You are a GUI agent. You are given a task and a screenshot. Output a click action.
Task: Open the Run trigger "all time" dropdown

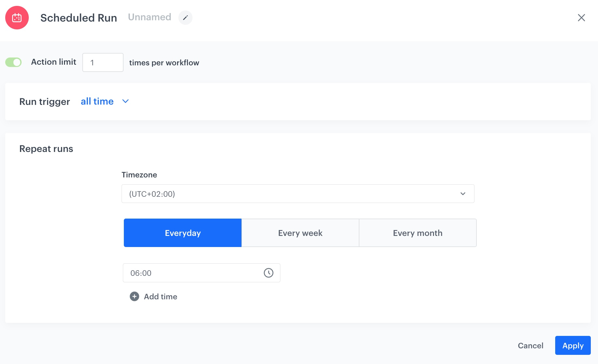coord(97,102)
